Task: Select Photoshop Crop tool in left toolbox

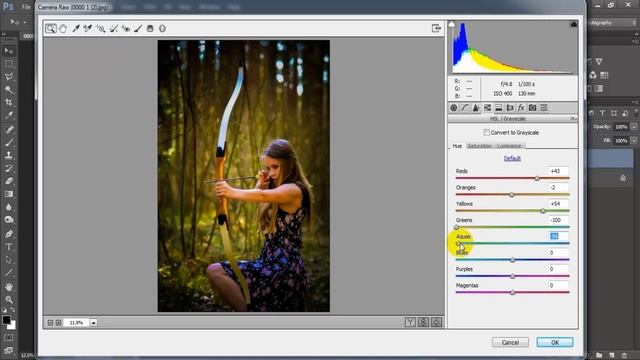Action: (x=9, y=102)
